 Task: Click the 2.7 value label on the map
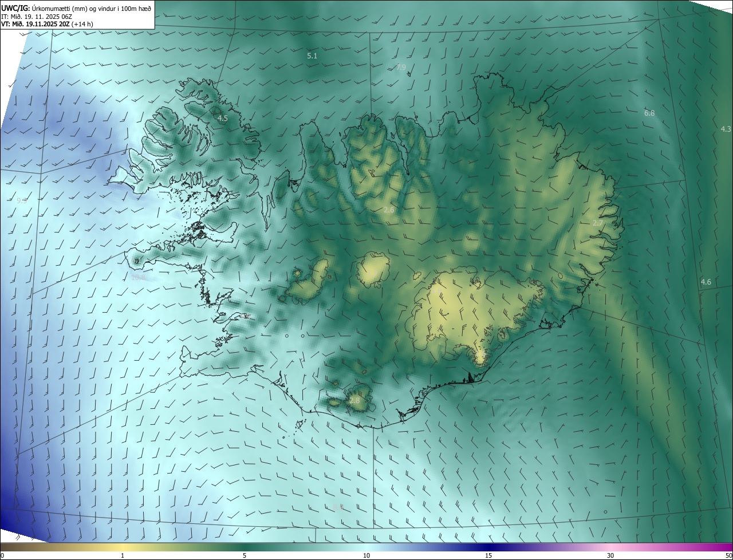point(597,223)
